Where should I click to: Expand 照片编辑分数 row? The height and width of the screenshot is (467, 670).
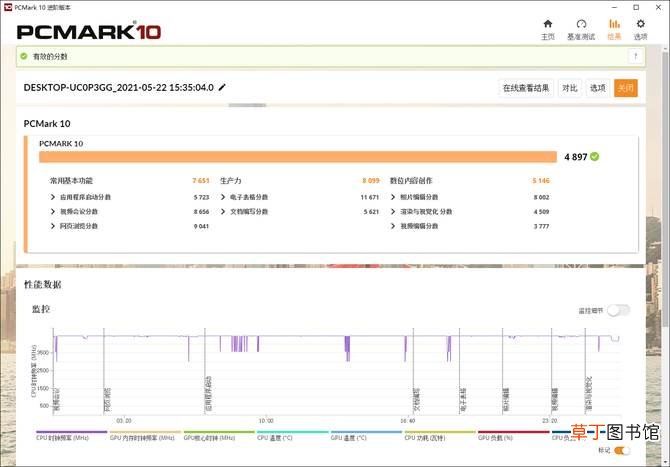(393, 197)
